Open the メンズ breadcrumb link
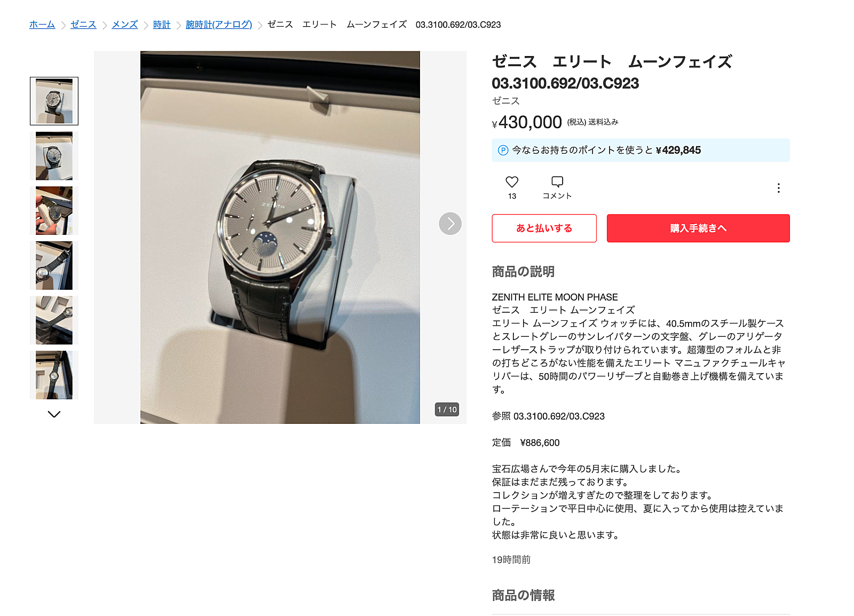Viewport: 854px width, 616px height. pyautogui.click(x=125, y=25)
